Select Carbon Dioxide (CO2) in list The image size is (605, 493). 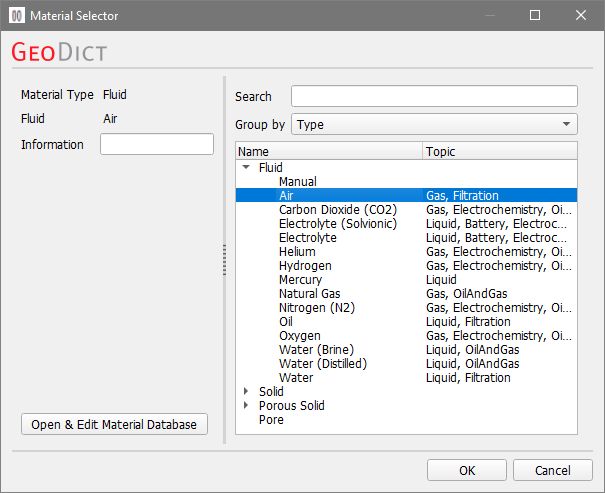[338, 209]
